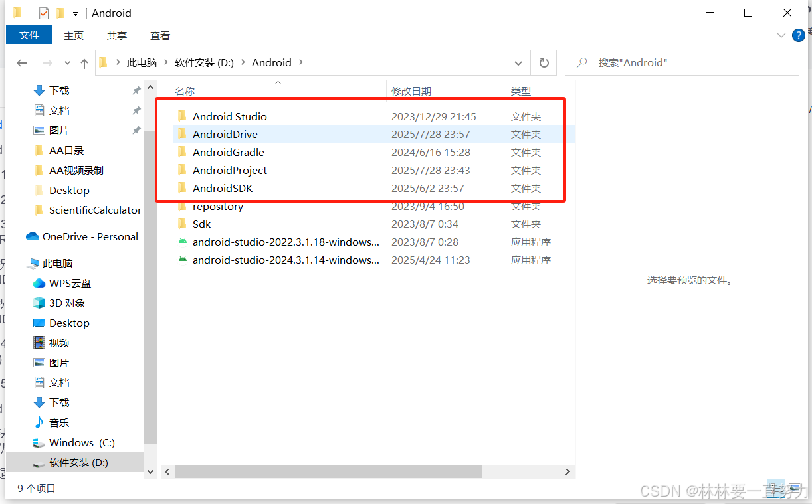Expand the chevron after Android breadcrumb
This screenshot has width=812, height=504.
(301, 63)
